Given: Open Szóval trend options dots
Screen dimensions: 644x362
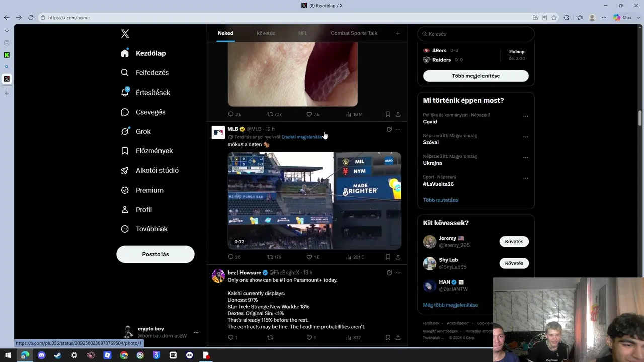Looking at the screenshot, I should [x=525, y=137].
